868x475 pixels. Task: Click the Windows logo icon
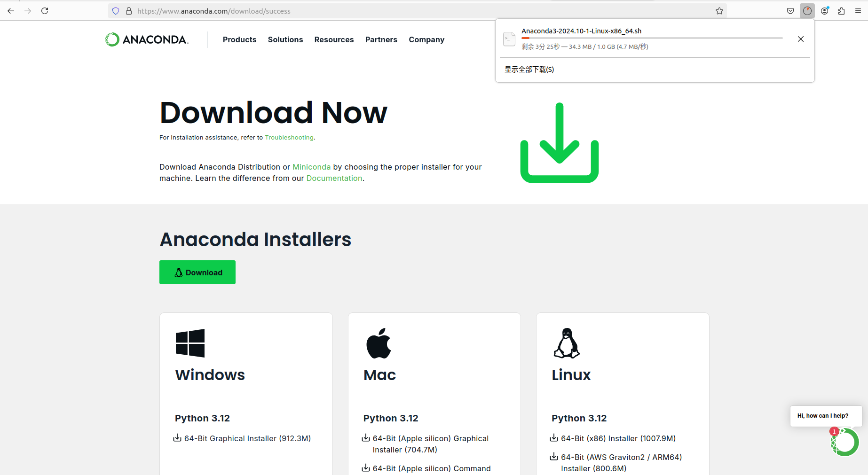pyautogui.click(x=190, y=343)
